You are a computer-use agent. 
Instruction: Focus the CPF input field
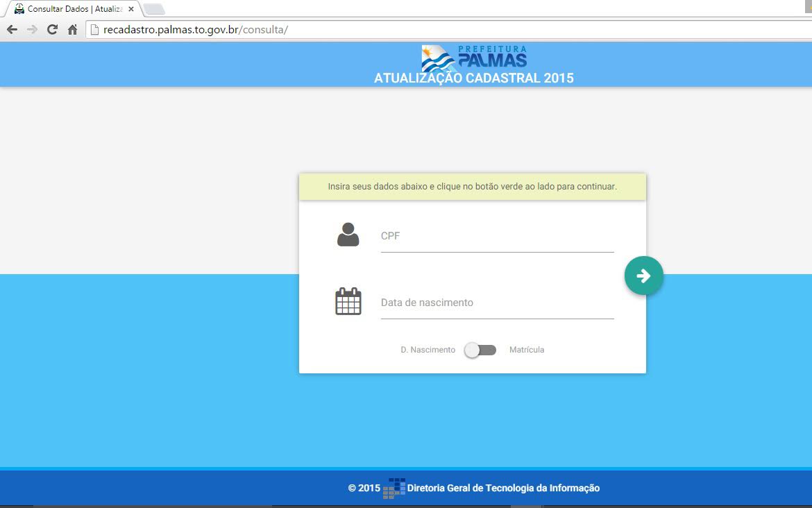(497, 237)
